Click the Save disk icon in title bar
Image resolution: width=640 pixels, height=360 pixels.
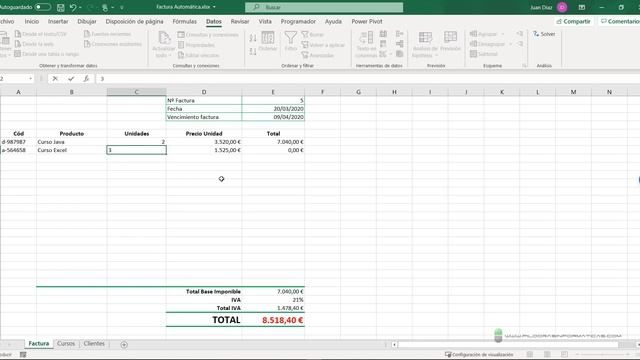60,7
